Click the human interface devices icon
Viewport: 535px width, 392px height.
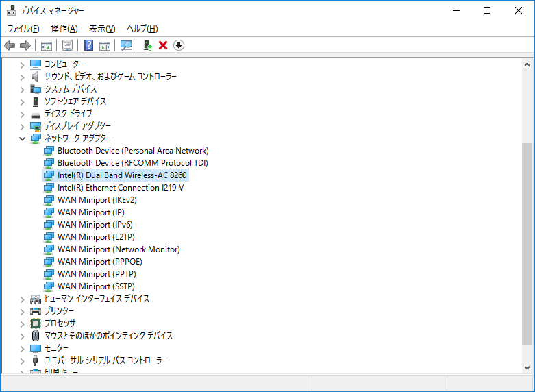pyautogui.click(x=36, y=299)
